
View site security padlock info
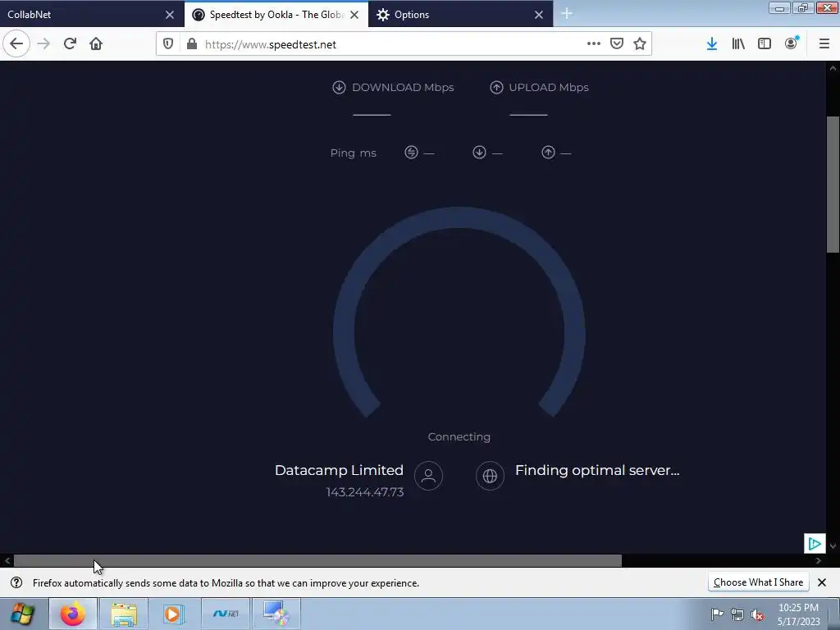coord(192,44)
